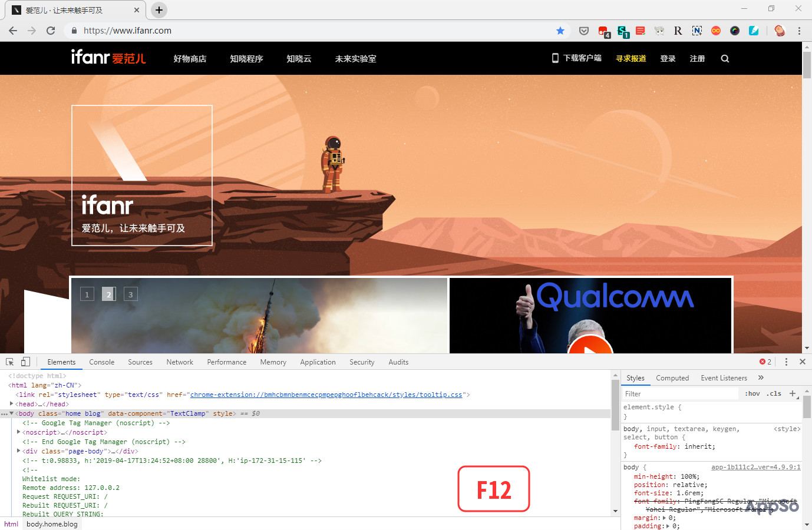812x530 pixels.
Task: Open the DevTools three-dot options menu
Action: 786,362
